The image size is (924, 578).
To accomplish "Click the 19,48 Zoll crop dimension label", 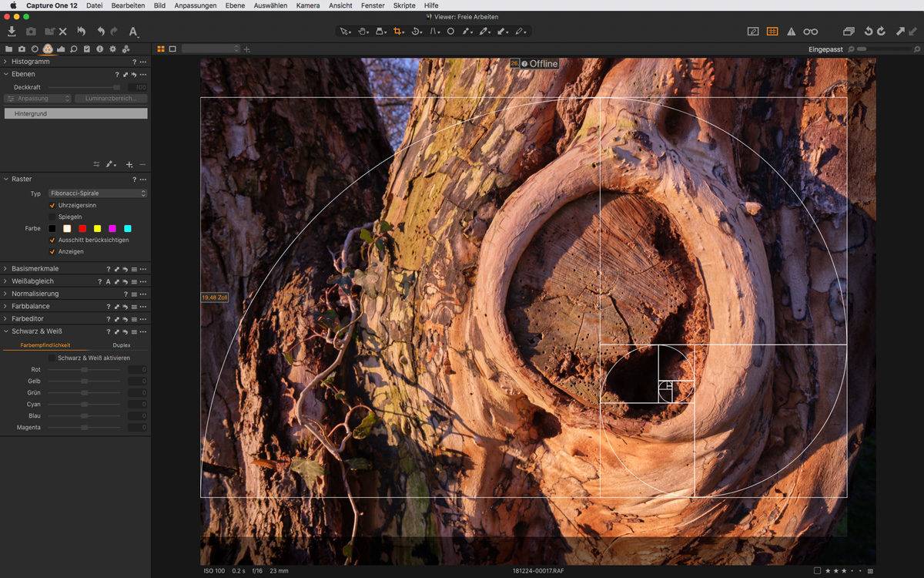I will 215,297.
